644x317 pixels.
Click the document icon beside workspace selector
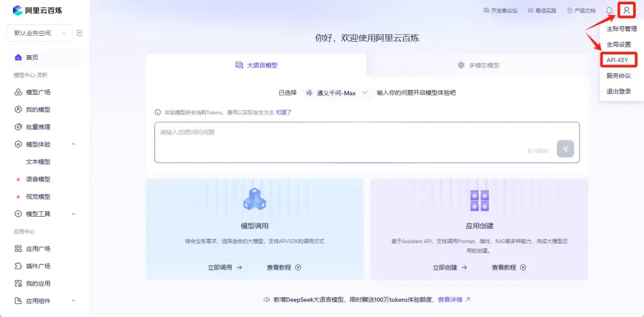pyautogui.click(x=79, y=33)
